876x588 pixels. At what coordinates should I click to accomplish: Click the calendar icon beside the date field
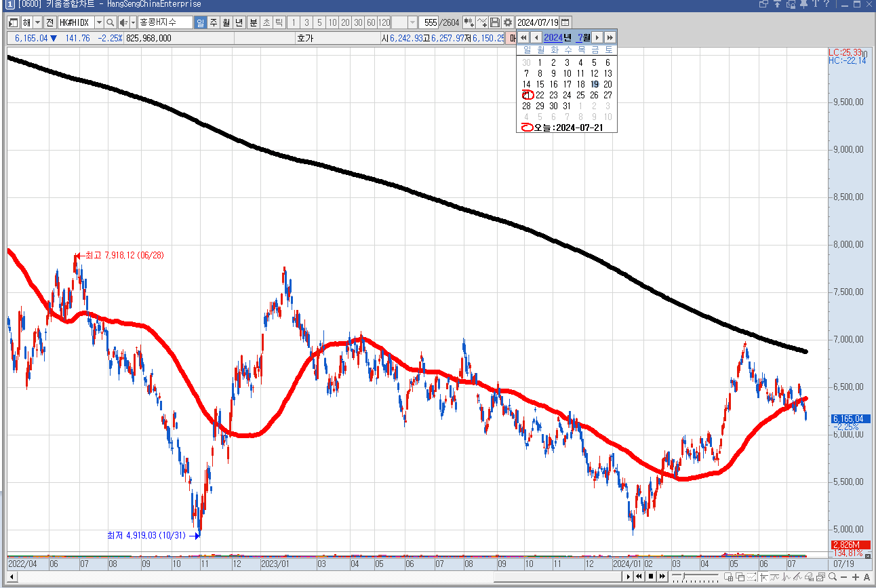point(565,22)
